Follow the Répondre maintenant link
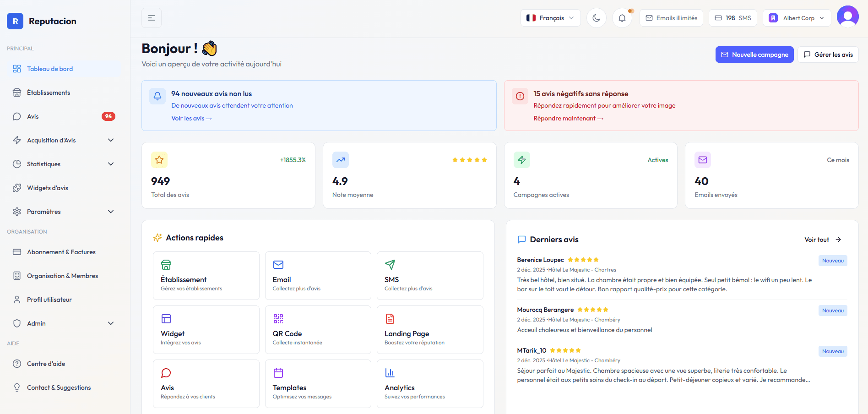 (x=568, y=118)
